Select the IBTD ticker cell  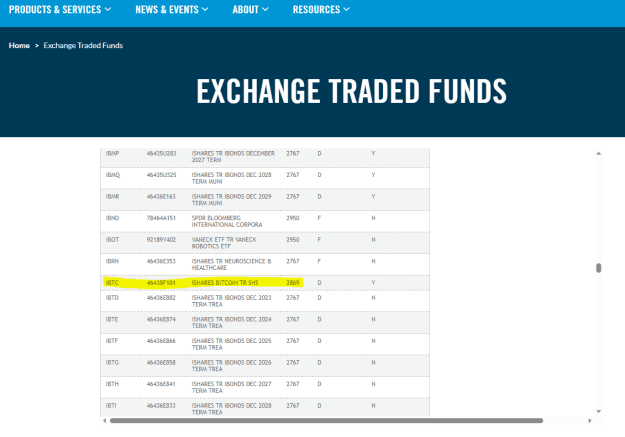(x=112, y=298)
